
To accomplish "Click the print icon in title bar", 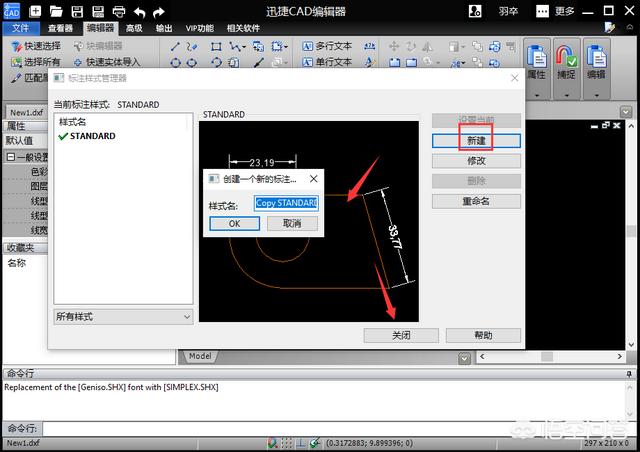I will (118, 12).
